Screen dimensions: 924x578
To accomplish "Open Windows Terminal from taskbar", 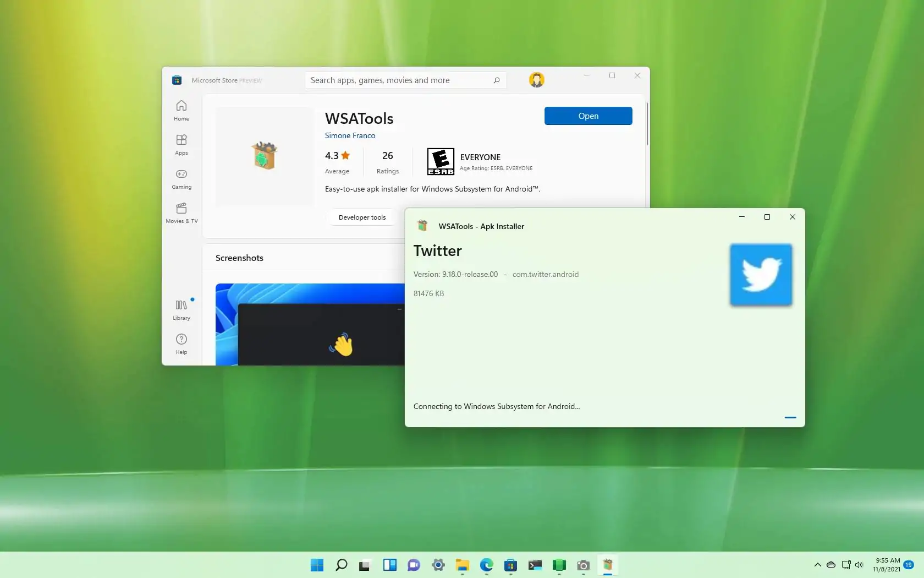I will click(535, 565).
